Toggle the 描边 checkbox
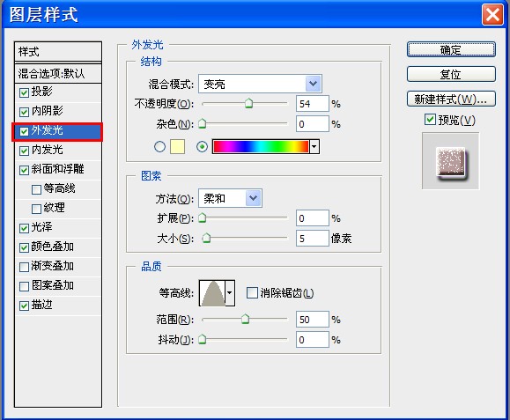 coord(24,306)
